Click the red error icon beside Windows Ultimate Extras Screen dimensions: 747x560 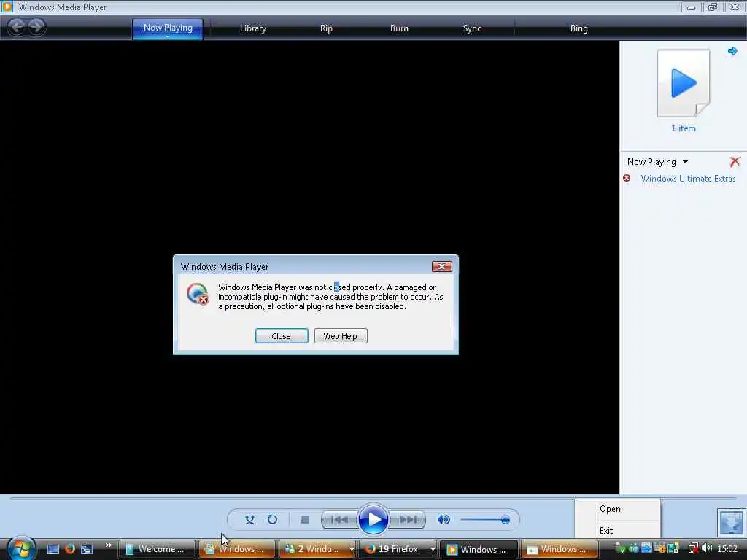(x=627, y=178)
